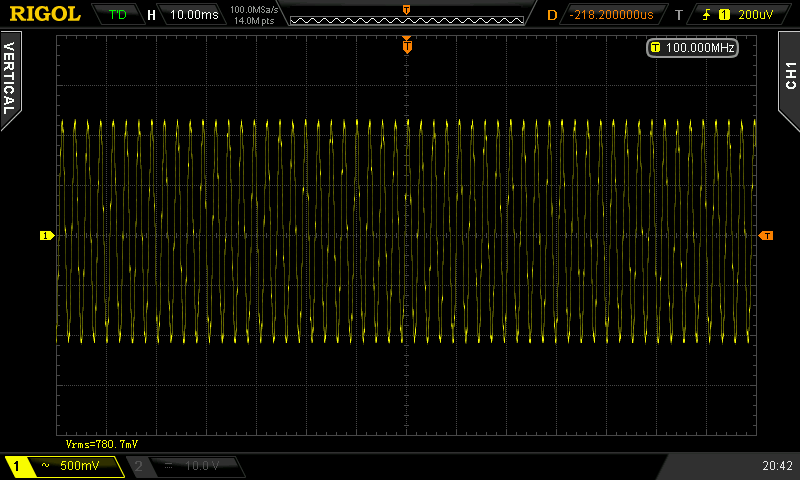Click the 500mV channel 1 scale
Image resolution: width=800 pixels, height=480 pixels.
coord(80,465)
